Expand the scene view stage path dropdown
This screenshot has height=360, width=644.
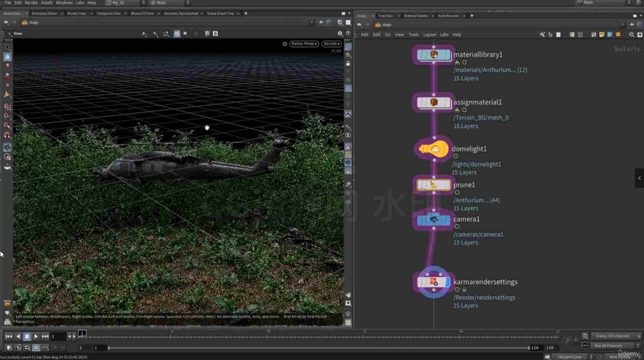311,23
